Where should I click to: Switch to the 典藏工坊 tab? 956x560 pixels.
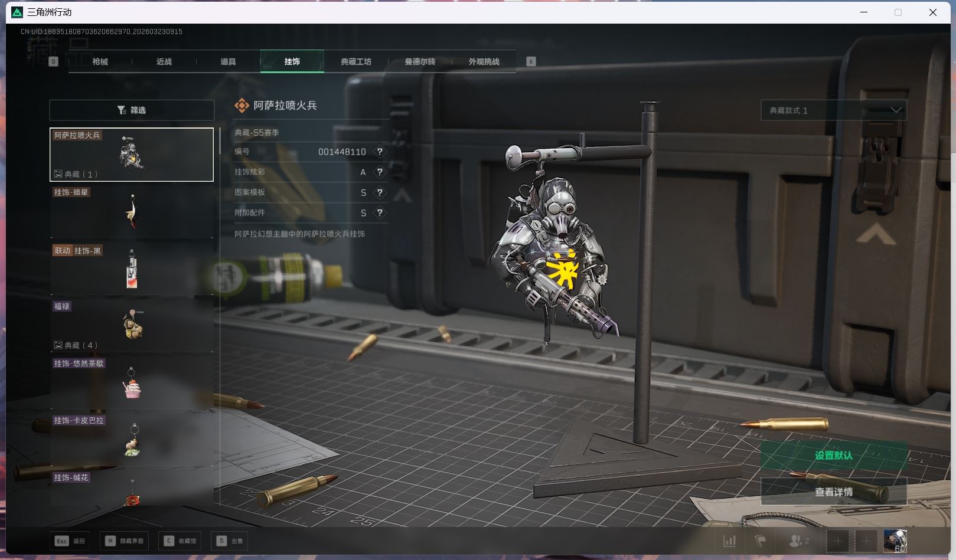[x=356, y=61]
